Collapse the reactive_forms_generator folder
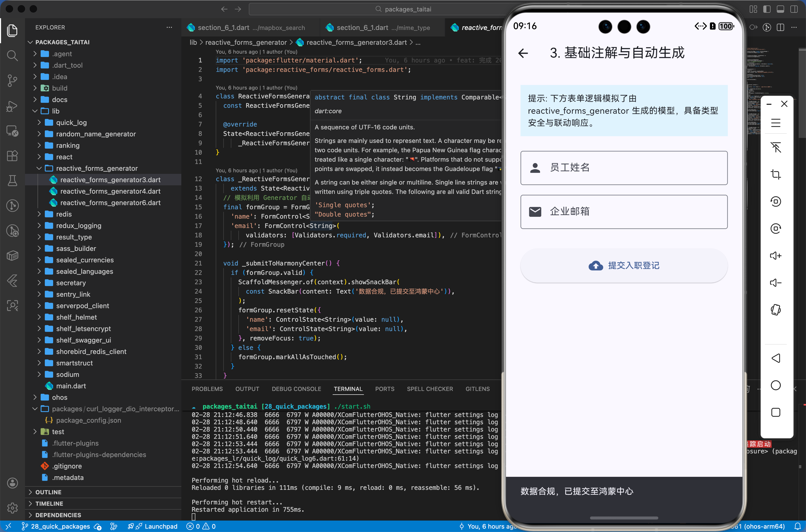 [x=97, y=168]
